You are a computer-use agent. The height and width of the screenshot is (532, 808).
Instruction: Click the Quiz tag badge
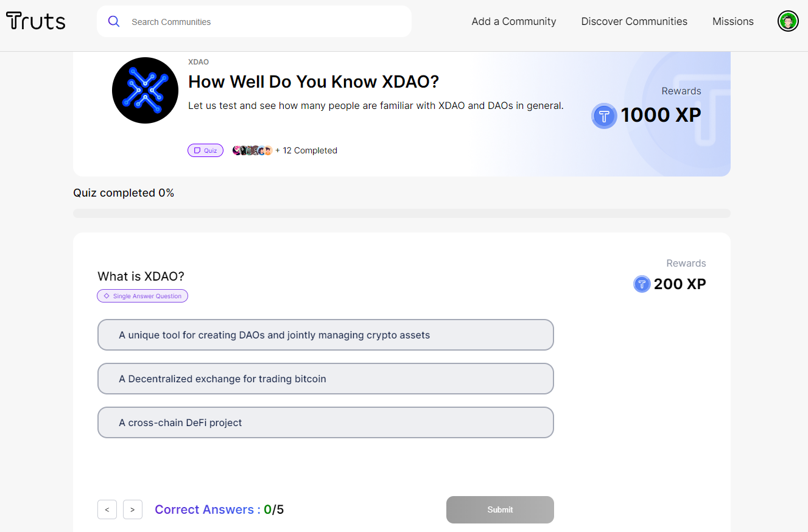pos(205,150)
